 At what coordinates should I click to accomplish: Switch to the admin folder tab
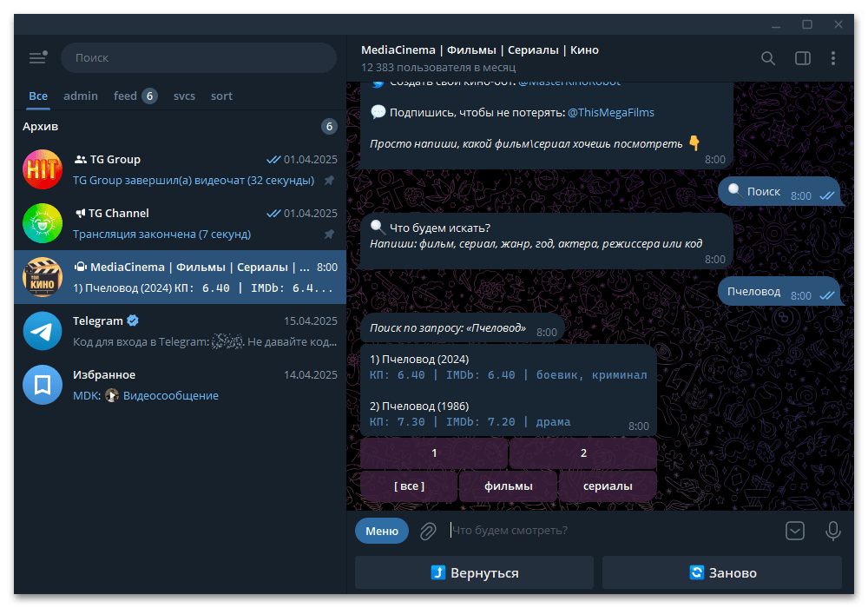[81, 96]
